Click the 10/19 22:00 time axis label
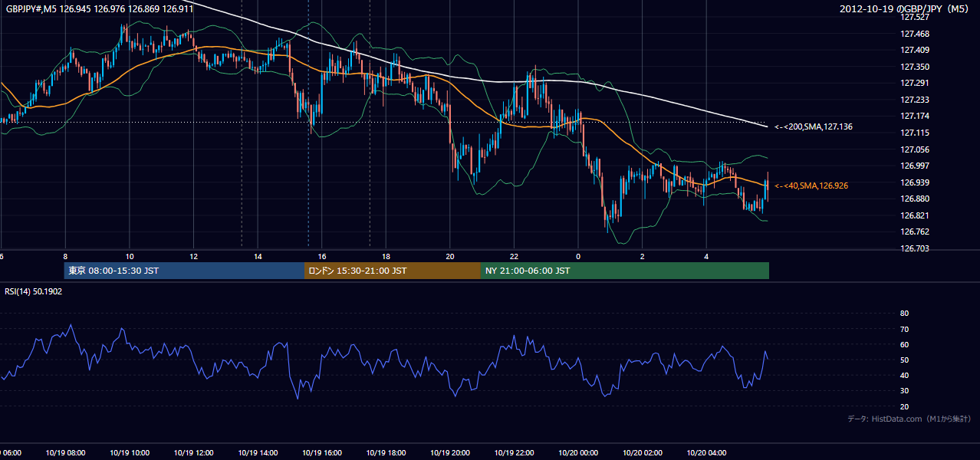Viewport: 980px width, 460px height. 515,452
